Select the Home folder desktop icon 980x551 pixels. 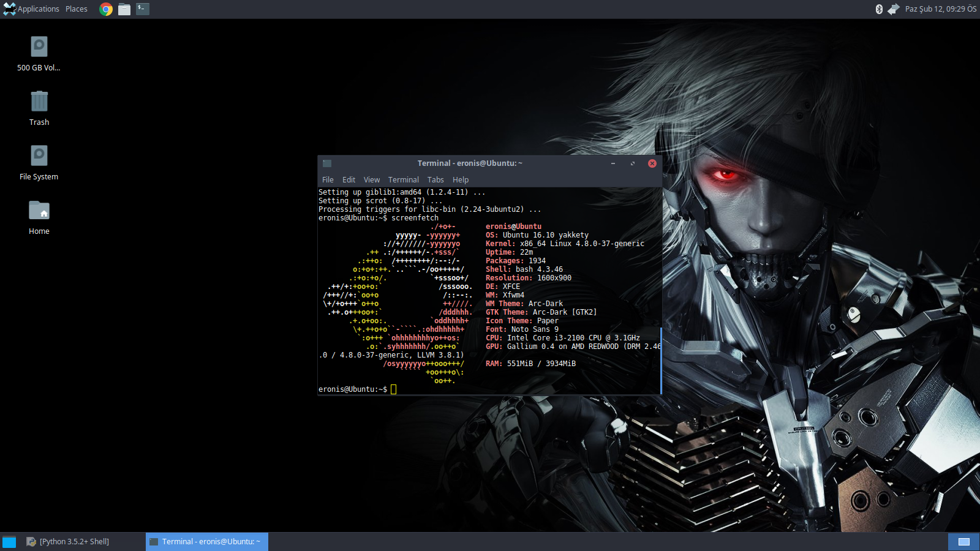[39, 217]
